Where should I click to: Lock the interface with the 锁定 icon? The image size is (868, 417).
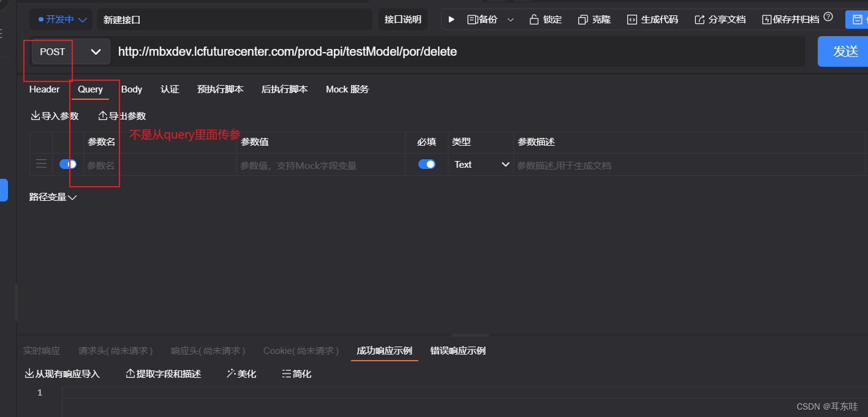pyautogui.click(x=545, y=19)
